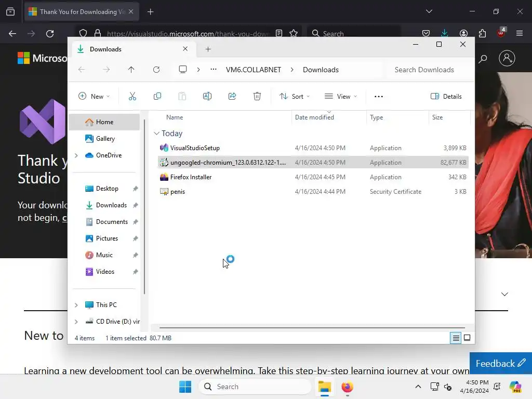
Task: Open the View dropdown
Action: click(340, 96)
